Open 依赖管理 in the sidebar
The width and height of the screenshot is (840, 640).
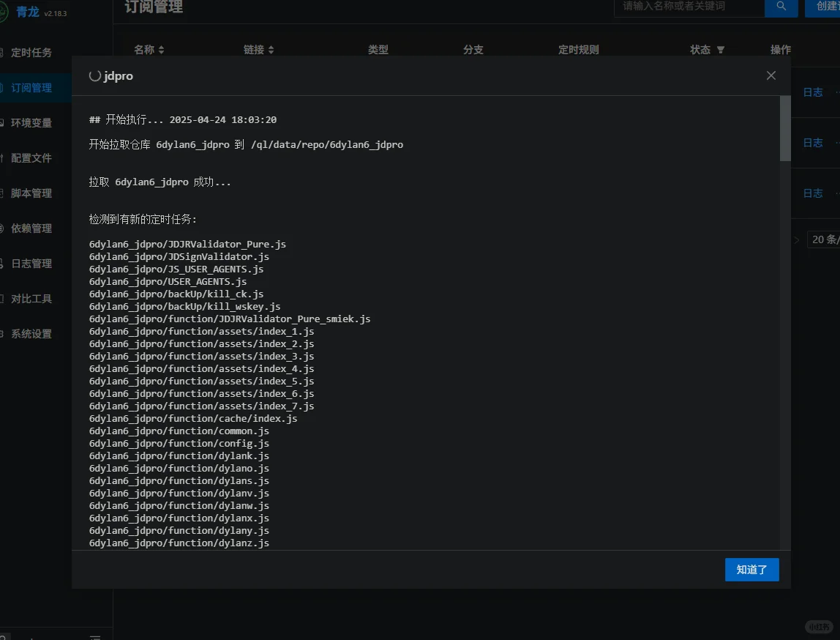[31, 228]
